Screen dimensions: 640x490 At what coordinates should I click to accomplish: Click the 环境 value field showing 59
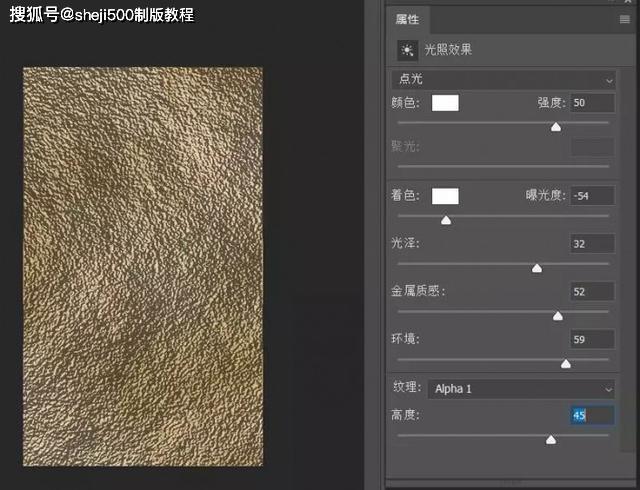click(x=593, y=339)
